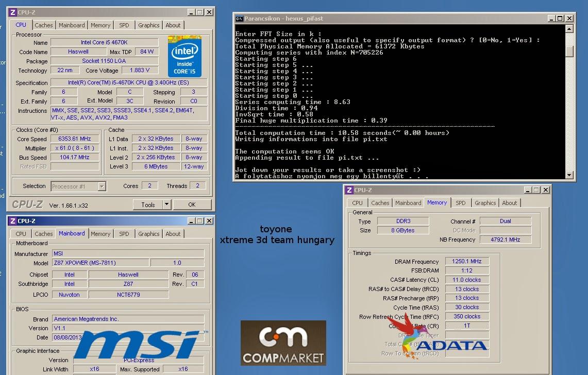Open Memory tab in the Mainboard CPU-Z window
Viewport: 588px width, 375px height.
click(100, 234)
